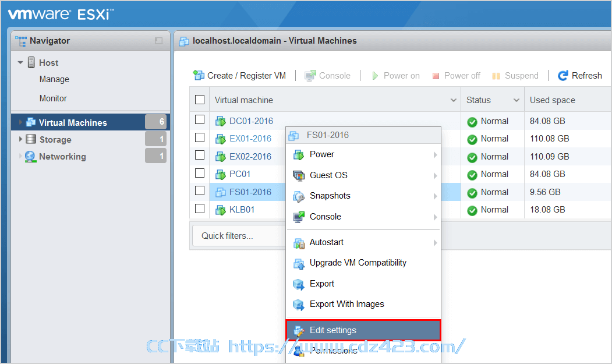Image resolution: width=612 pixels, height=364 pixels.
Task: Select Manage under Host
Action: [x=54, y=79]
